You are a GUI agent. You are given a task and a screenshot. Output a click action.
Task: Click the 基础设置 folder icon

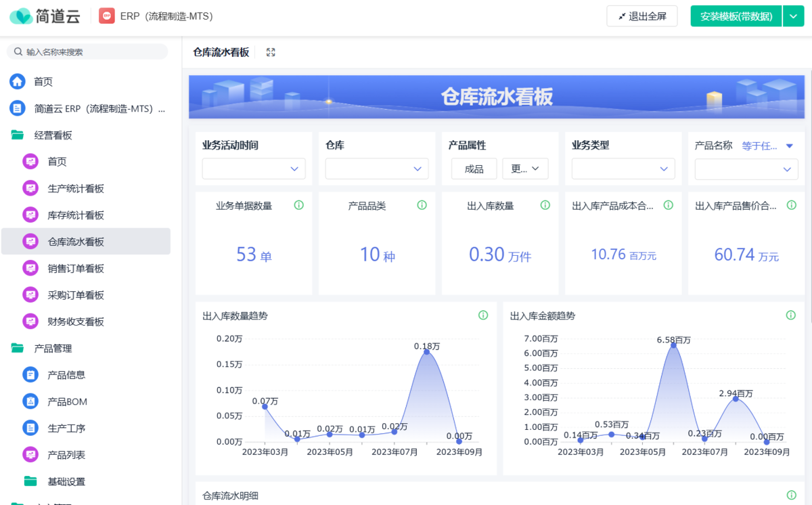coord(30,481)
